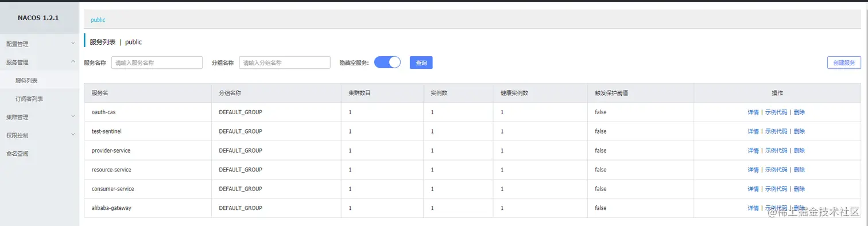Expand the 权限控制 sidebar menu
This screenshot has height=226, width=868.
click(40, 135)
